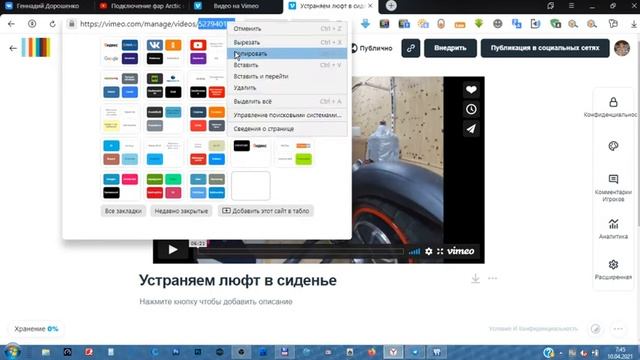Image resolution: width=640 pixels, height=360 pixels.
Task: Switch to the Геннадий Дорошенко tab
Action: pyautogui.click(x=47, y=6)
